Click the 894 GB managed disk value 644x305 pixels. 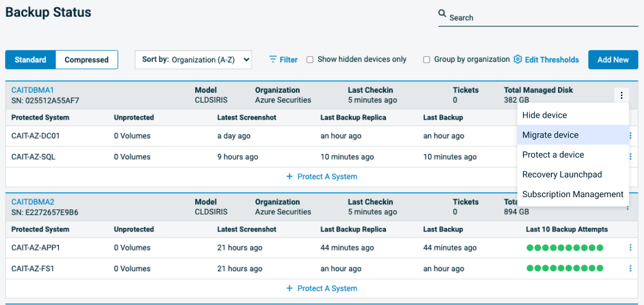click(516, 212)
